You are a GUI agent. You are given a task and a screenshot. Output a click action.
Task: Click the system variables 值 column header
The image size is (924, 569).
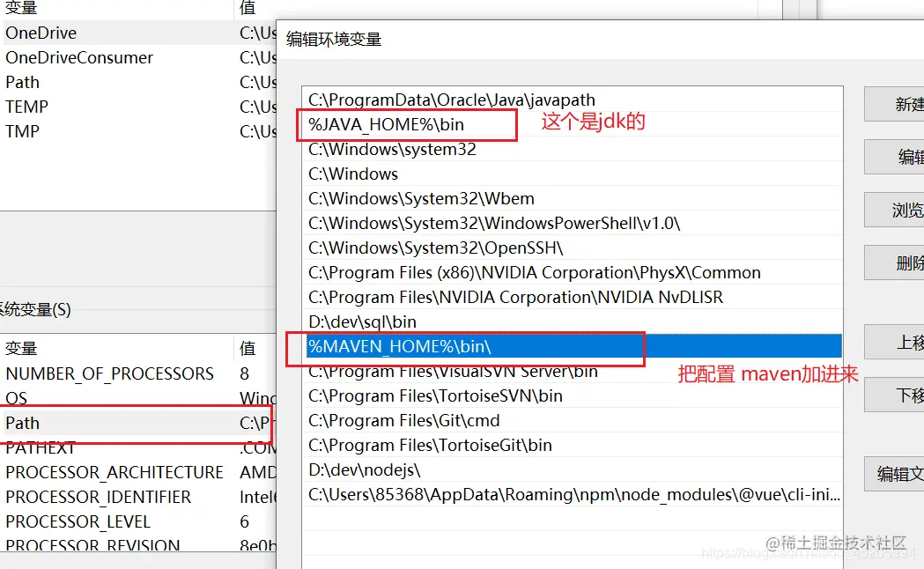click(255, 348)
